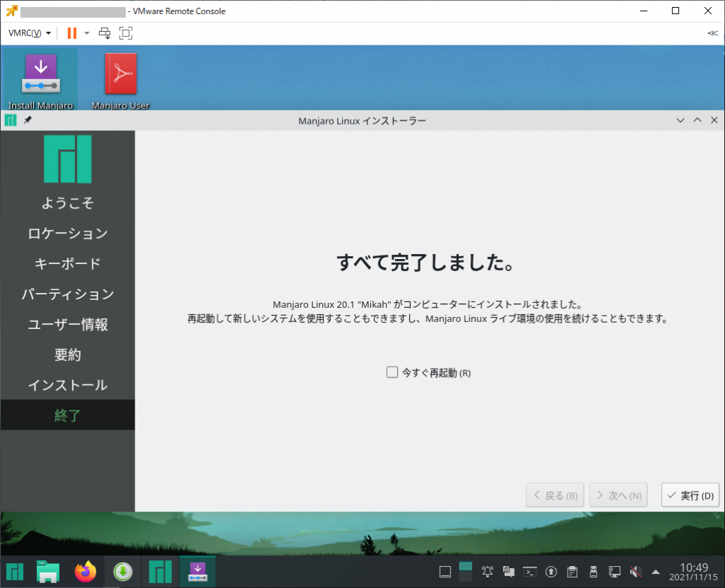Screen dimensions: 725x588
Task: Open the clock and date display
Action: click(693, 572)
